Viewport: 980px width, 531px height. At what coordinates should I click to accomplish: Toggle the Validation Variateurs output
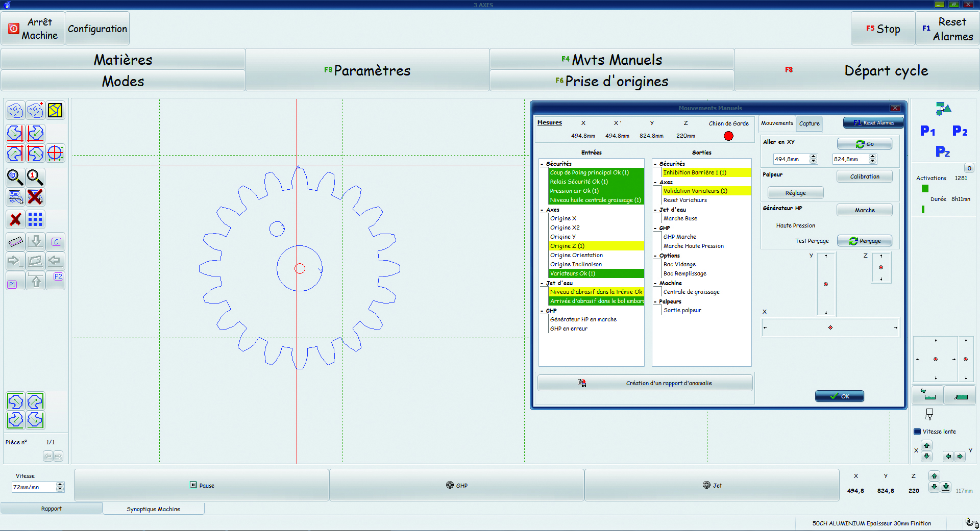pos(695,191)
